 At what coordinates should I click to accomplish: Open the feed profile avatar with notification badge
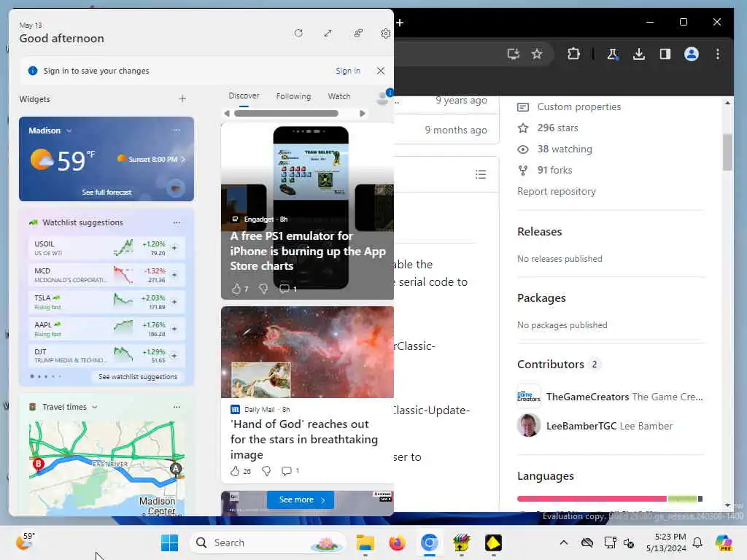click(x=383, y=97)
